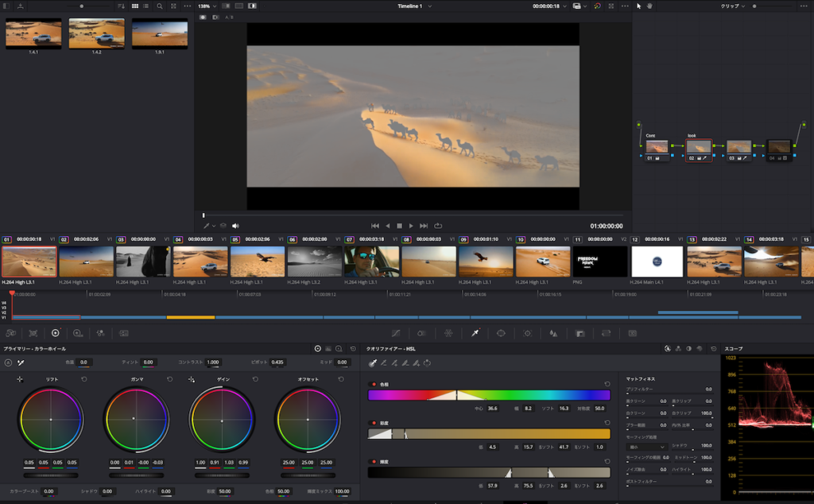This screenshot has width=814, height=504.
Task: Select the Cont node 01
Action: 657,147
